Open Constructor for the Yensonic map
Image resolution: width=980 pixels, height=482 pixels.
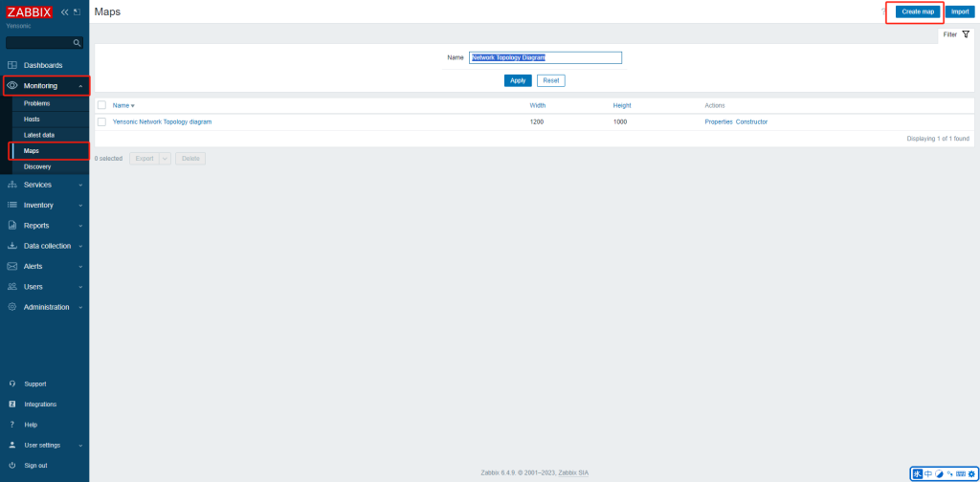pyautogui.click(x=752, y=121)
